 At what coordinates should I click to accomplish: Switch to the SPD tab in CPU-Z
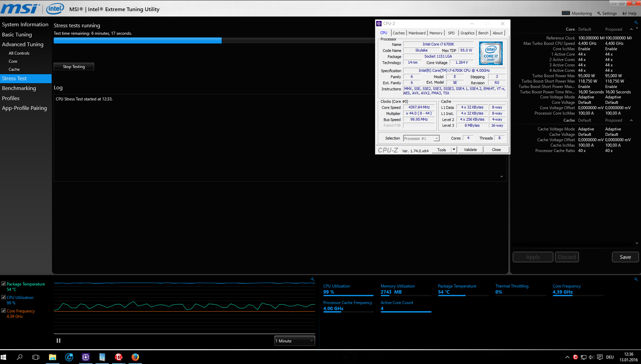click(451, 33)
